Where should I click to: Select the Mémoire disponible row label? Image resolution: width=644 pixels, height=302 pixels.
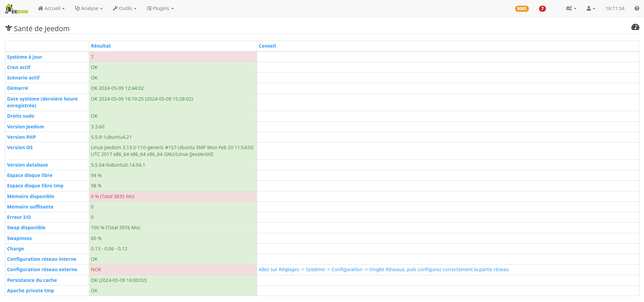pyautogui.click(x=31, y=196)
